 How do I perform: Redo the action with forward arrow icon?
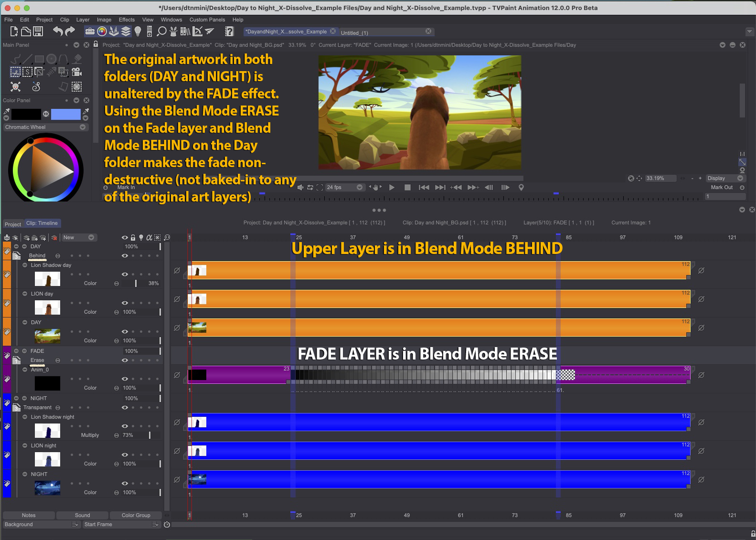(70, 32)
